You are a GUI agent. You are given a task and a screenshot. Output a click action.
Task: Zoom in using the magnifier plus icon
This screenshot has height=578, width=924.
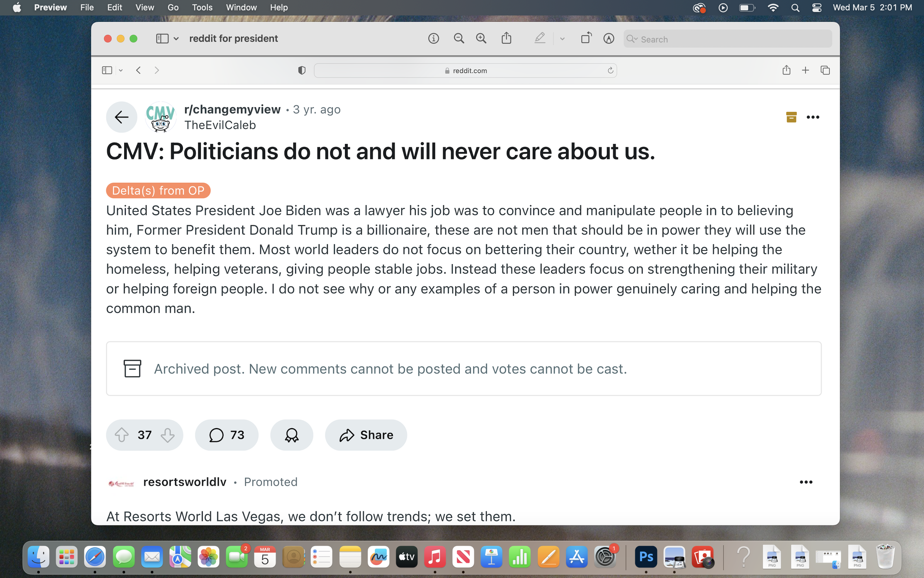click(481, 38)
